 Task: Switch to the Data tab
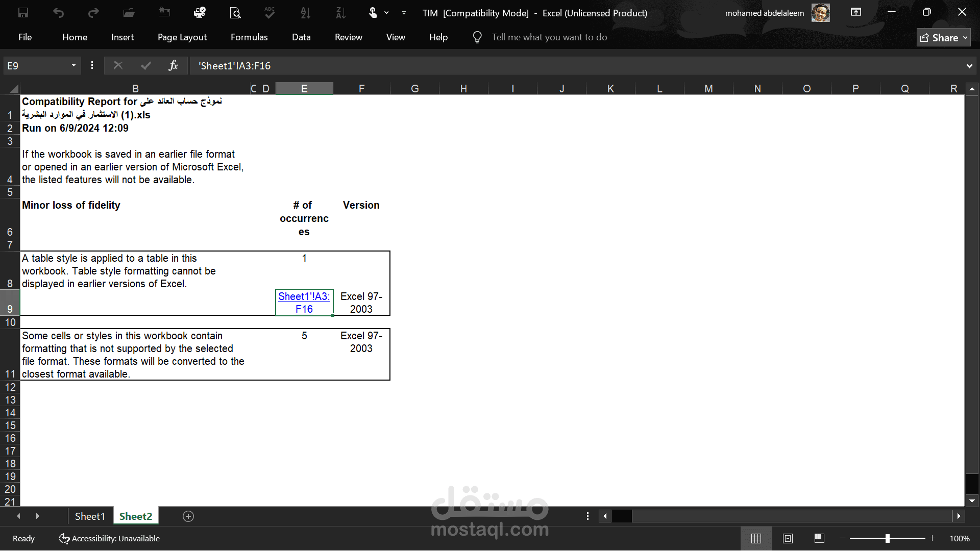click(x=301, y=37)
